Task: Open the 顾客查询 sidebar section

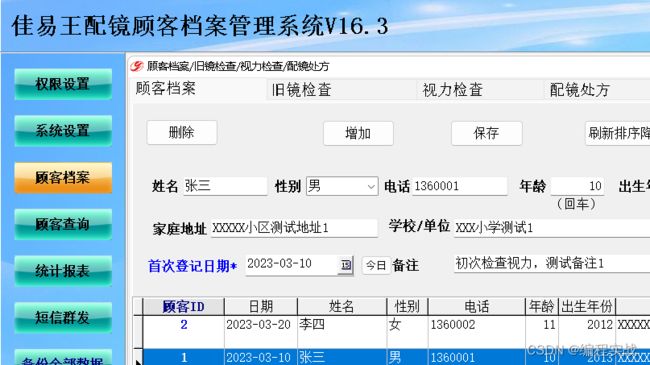Action: point(63,224)
